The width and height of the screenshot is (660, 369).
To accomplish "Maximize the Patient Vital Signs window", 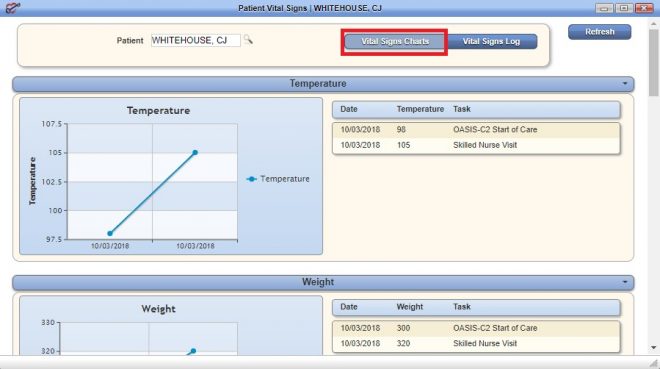I will 624,8.
